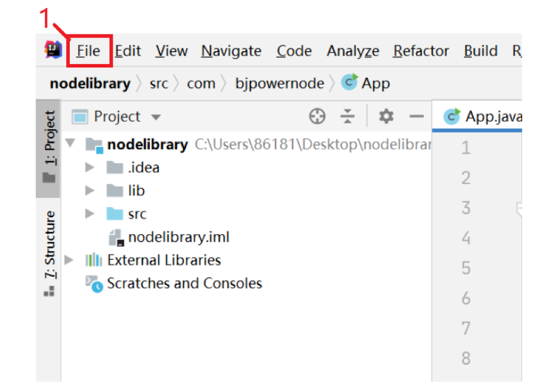Open the View menu
Screen dimensions: 548x392
(x=171, y=51)
